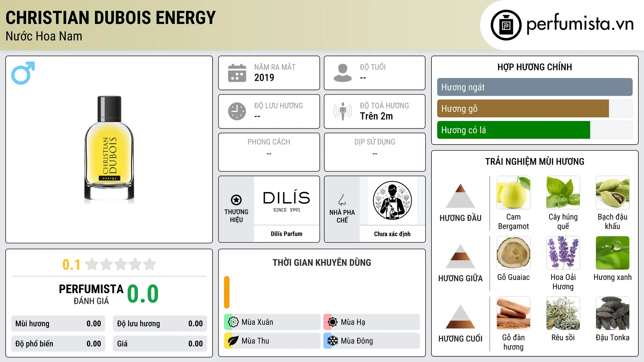Click the Hương đầu pyramid icon
This screenshot has height=362, width=644.
(x=460, y=196)
